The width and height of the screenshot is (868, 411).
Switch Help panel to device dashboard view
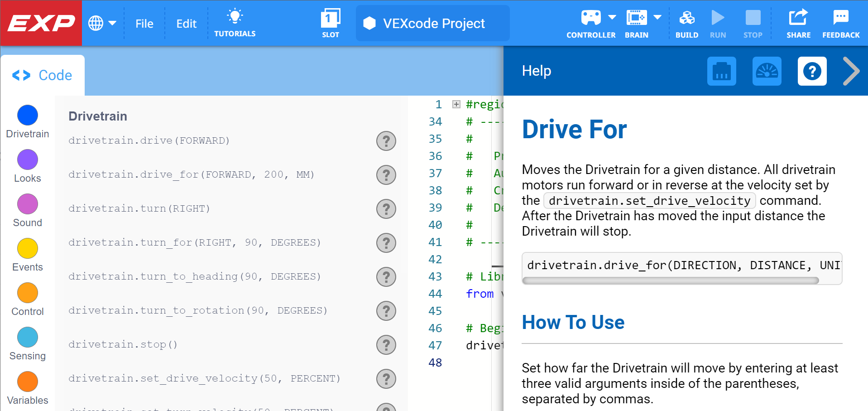pyautogui.click(x=767, y=71)
